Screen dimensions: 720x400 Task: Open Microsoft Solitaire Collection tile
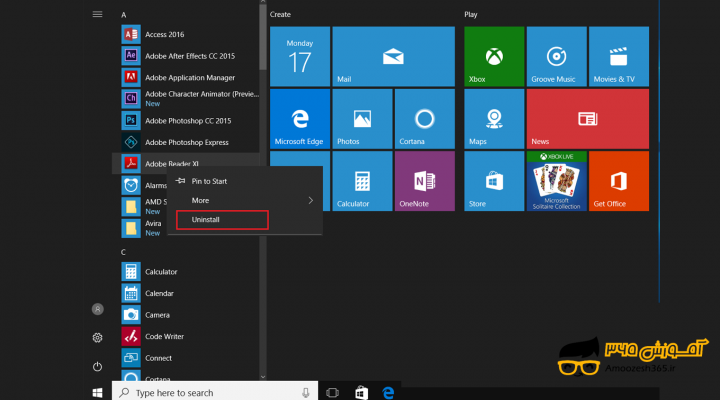tap(557, 181)
